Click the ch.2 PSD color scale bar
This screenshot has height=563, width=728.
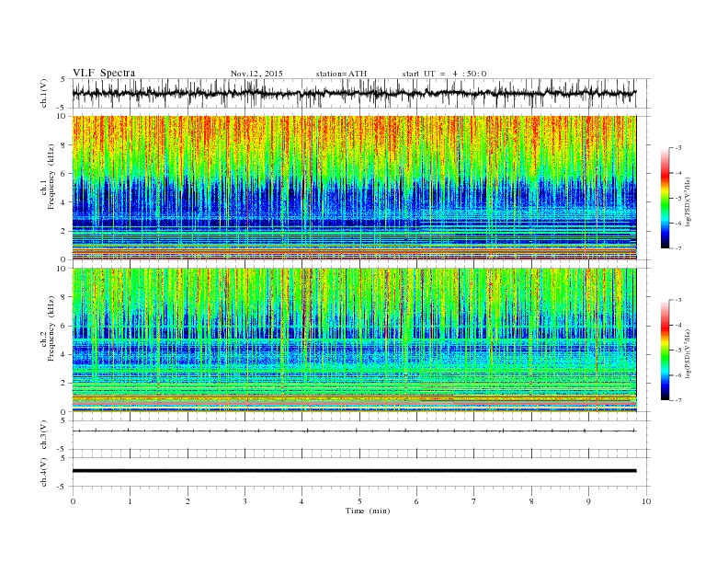point(665,350)
